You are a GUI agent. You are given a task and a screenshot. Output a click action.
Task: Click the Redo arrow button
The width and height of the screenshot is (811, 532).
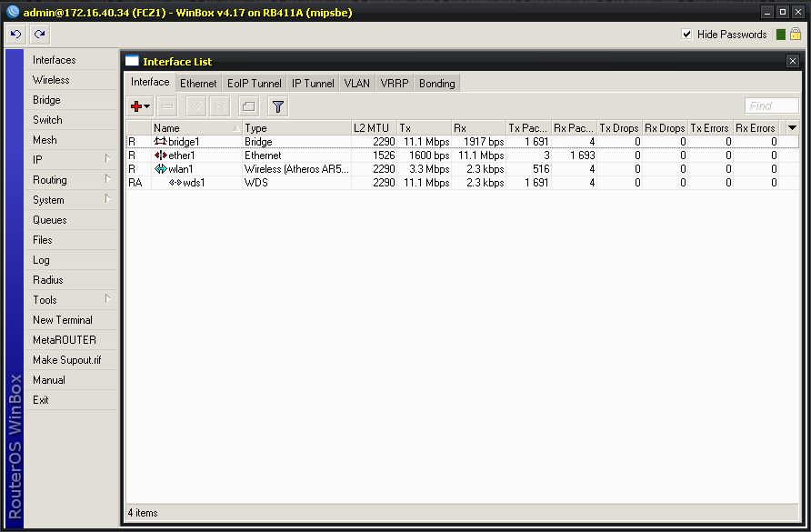pyautogui.click(x=40, y=35)
